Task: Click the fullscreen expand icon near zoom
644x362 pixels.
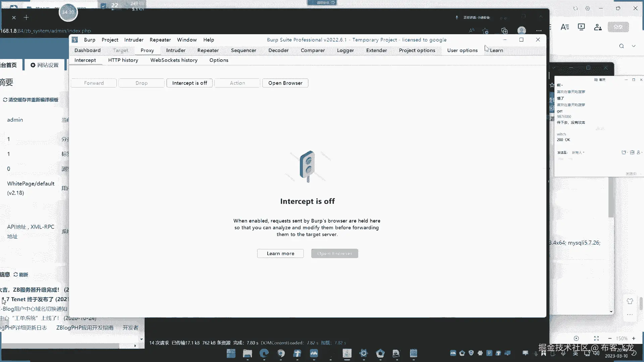Action: [596, 338]
